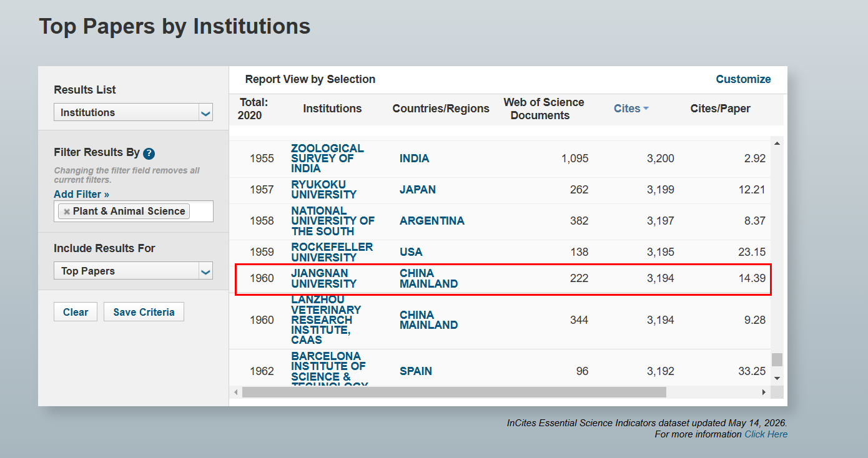The height and width of the screenshot is (458, 868).
Task: Click the 3,200 cites value
Action: (661, 158)
